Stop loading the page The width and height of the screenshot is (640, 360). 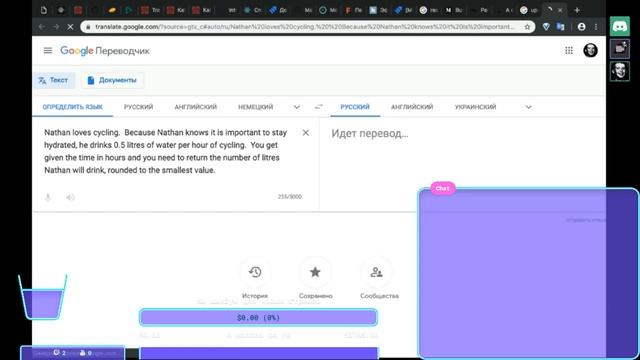pyautogui.click(x=70, y=27)
